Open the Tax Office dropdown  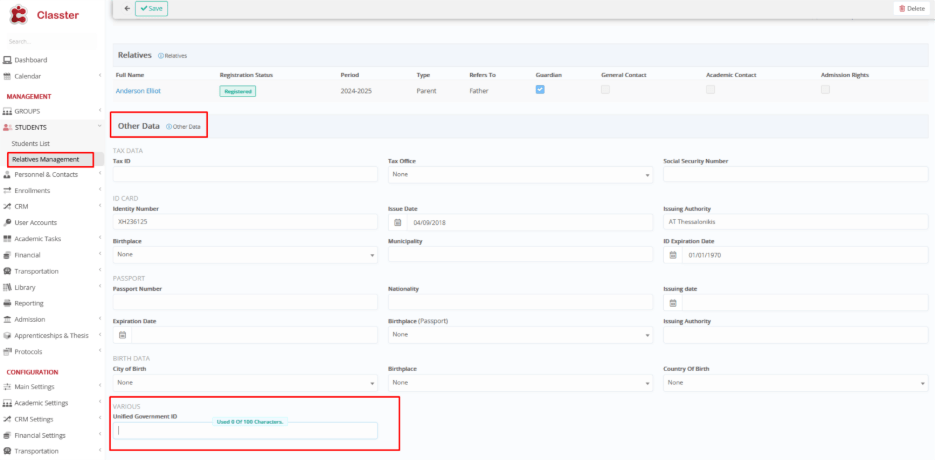coord(518,174)
